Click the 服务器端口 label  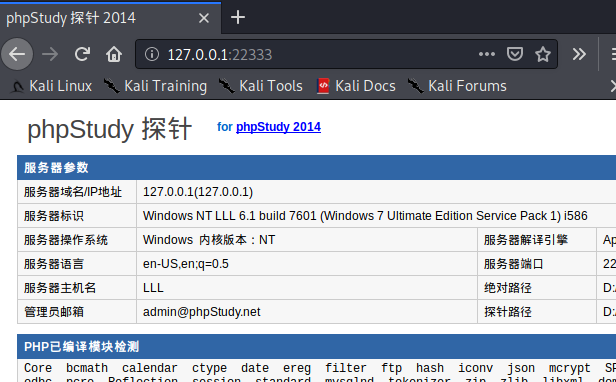click(x=513, y=264)
